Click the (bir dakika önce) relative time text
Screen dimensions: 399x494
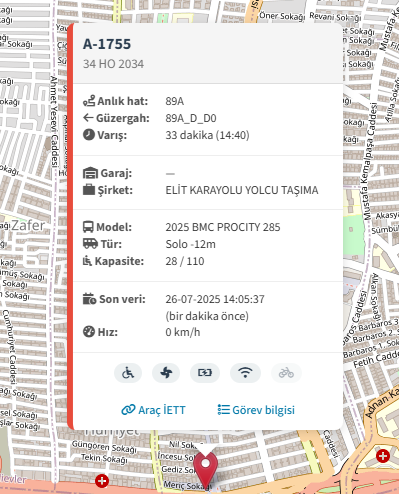coord(207,316)
